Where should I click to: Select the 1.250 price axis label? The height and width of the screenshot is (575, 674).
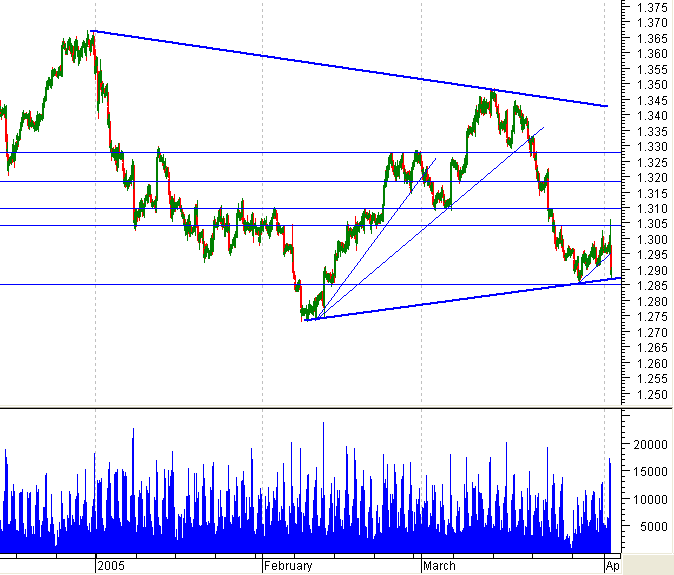coord(652,394)
